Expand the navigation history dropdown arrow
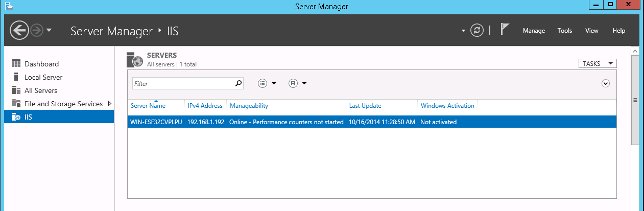 49,30
